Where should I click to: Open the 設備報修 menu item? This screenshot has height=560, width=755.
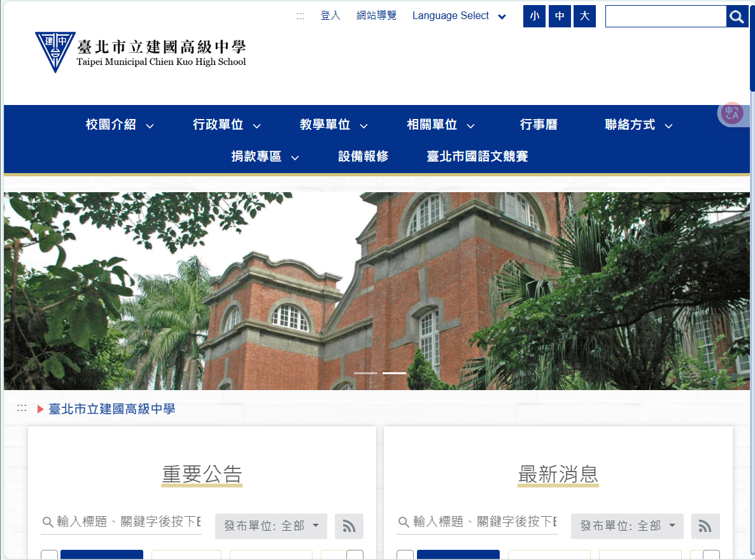click(363, 157)
